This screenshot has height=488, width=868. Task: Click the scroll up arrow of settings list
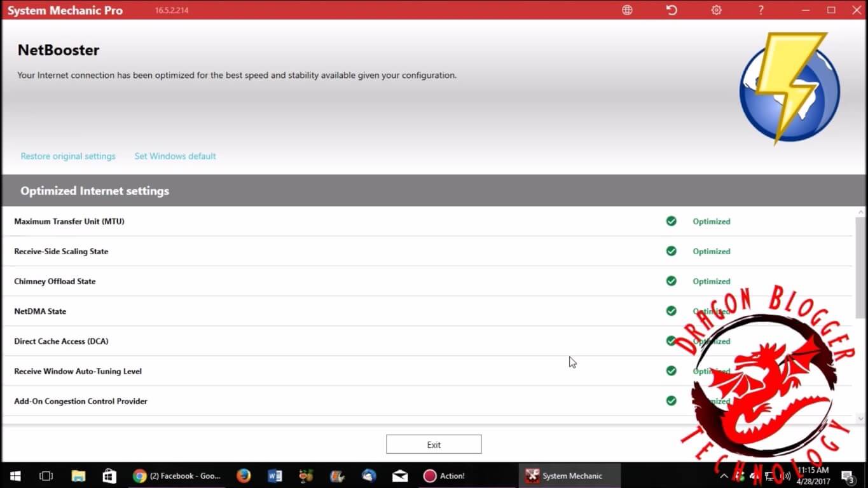[861, 212]
